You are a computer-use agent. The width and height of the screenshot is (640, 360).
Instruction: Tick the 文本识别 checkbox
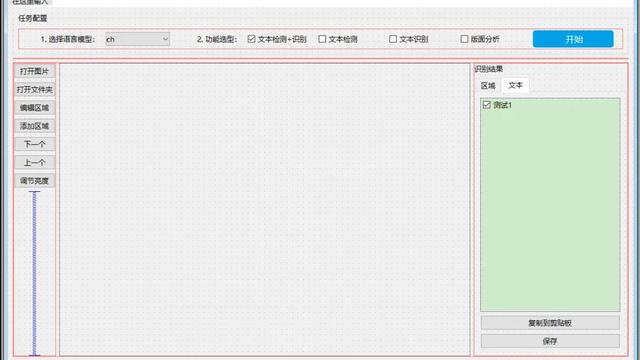pyautogui.click(x=393, y=39)
